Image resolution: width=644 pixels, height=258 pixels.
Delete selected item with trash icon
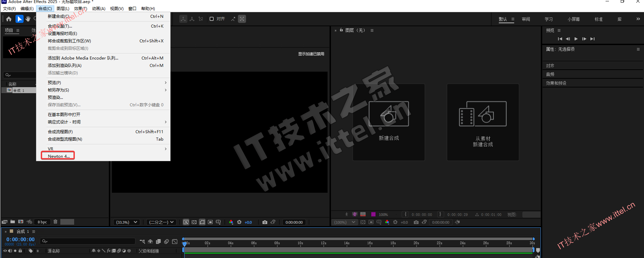coord(56,222)
